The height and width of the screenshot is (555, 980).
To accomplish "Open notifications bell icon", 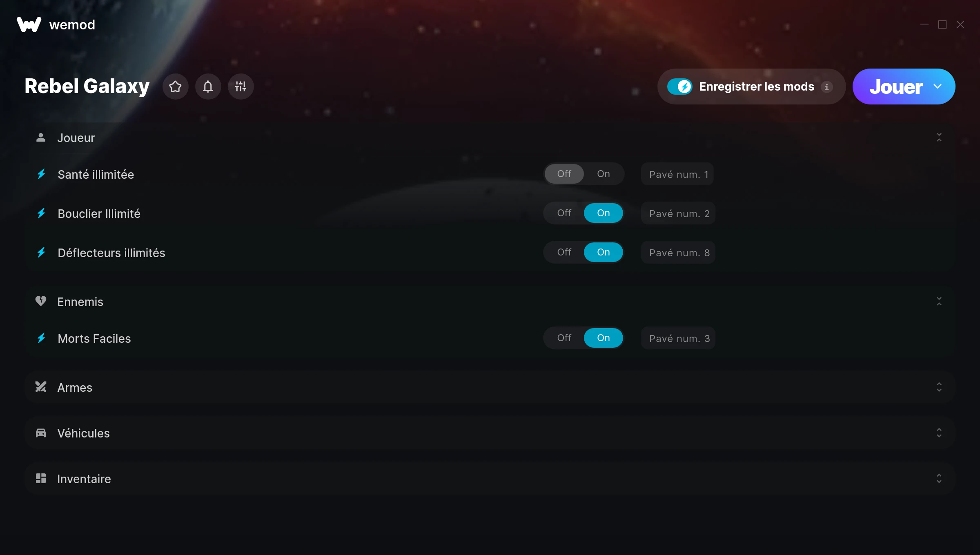I will [208, 87].
